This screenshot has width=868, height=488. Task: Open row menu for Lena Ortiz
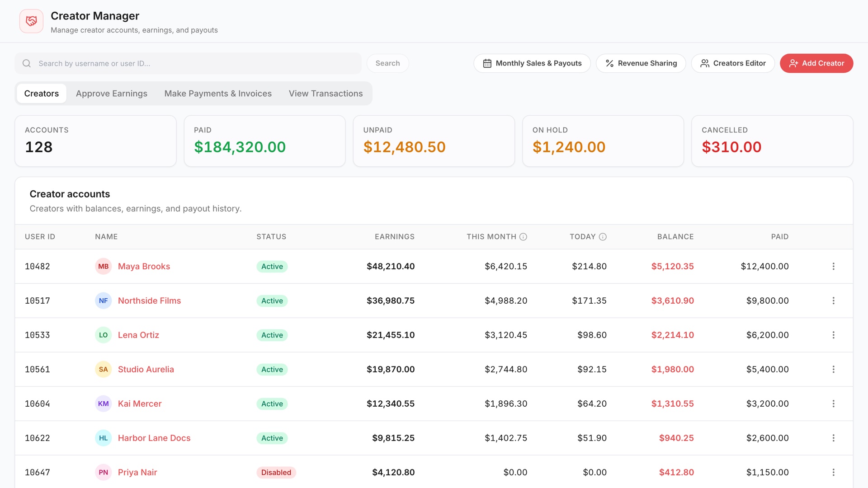[x=833, y=335]
